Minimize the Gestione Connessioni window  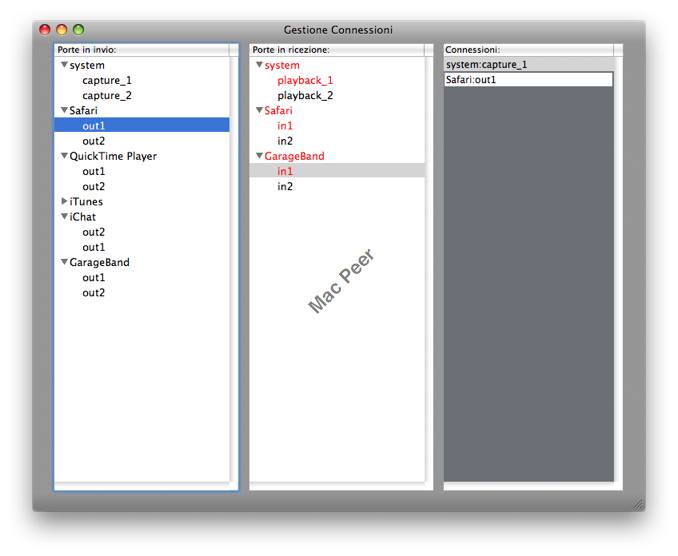tap(62, 29)
